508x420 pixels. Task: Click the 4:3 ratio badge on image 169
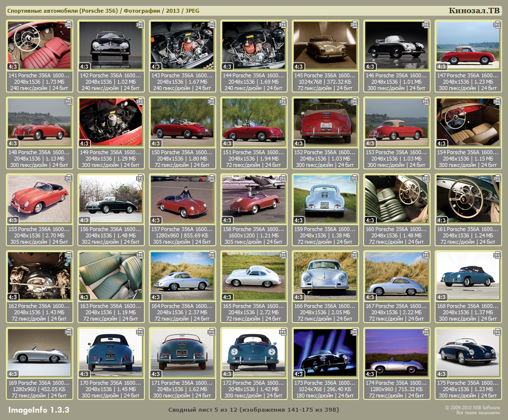pyautogui.click(x=13, y=374)
